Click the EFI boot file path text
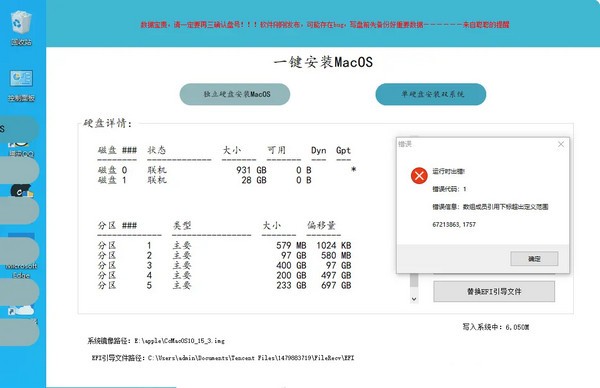The width and height of the screenshot is (600, 388). [x=223, y=358]
